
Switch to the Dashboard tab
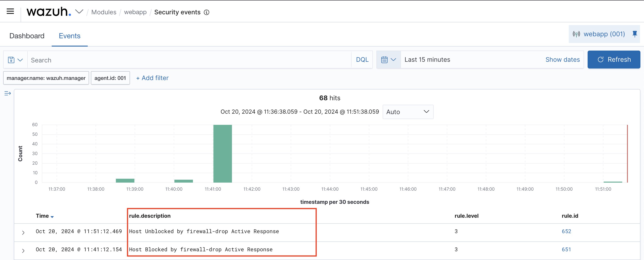tap(27, 36)
